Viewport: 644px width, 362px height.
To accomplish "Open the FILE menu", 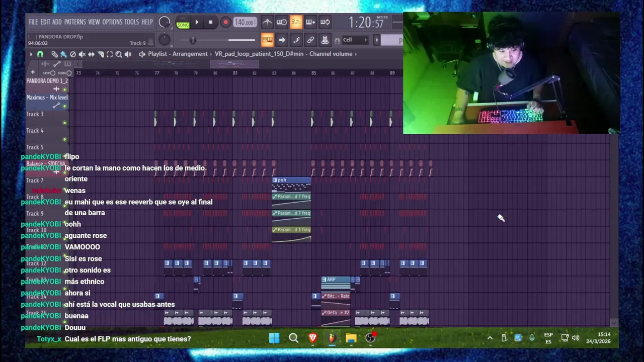I will [33, 22].
